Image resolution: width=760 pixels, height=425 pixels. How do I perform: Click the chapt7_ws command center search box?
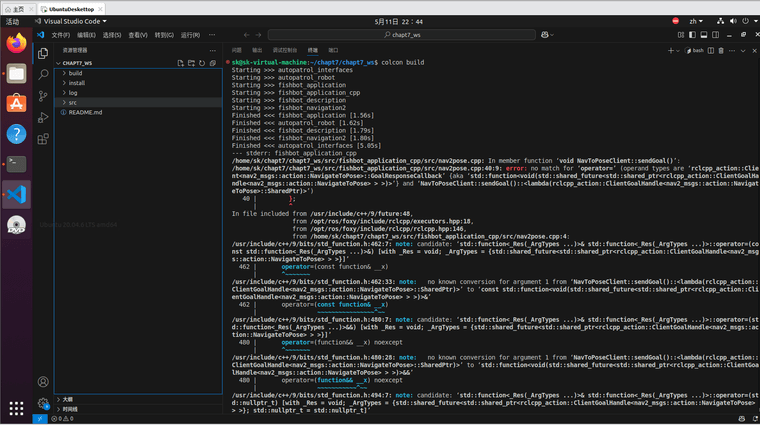[402, 35]
